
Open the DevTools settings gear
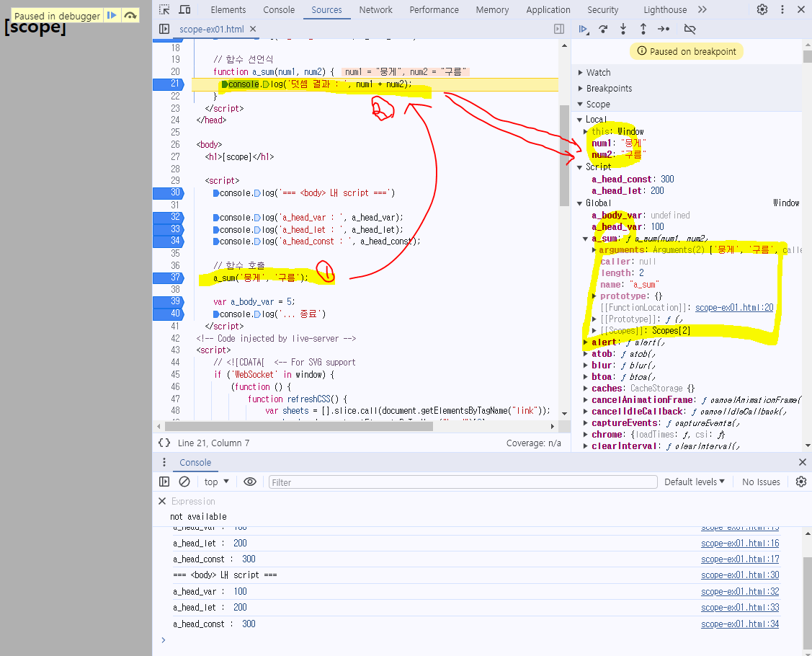click(x=762, y=9)
